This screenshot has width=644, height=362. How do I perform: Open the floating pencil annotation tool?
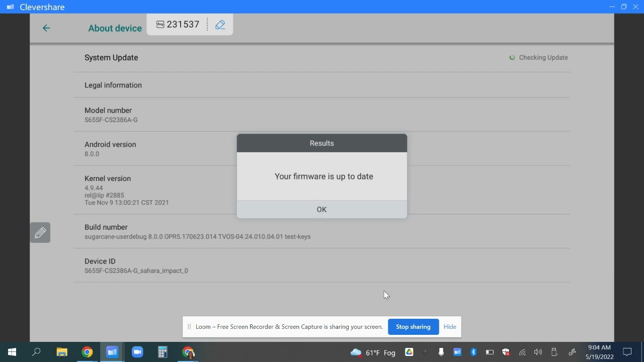pyautogui.click(x=40, y=232)
